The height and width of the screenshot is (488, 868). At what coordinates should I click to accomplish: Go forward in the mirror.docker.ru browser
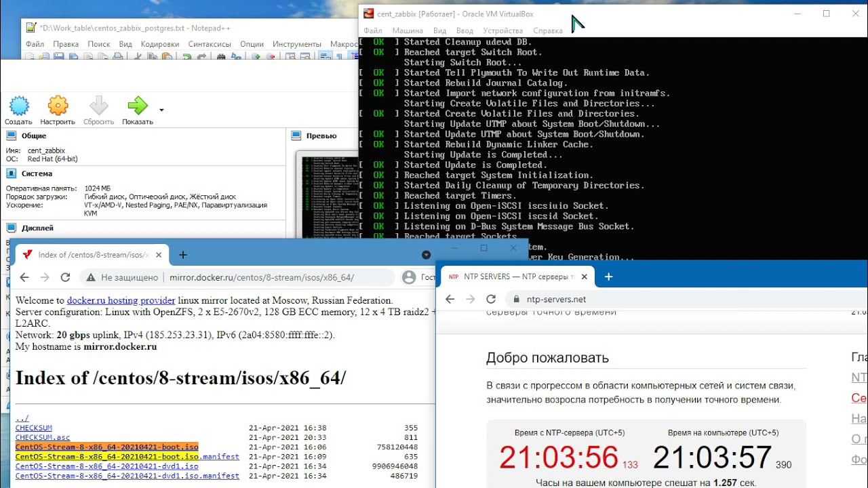pyautogui.click(x=45, y=277)
